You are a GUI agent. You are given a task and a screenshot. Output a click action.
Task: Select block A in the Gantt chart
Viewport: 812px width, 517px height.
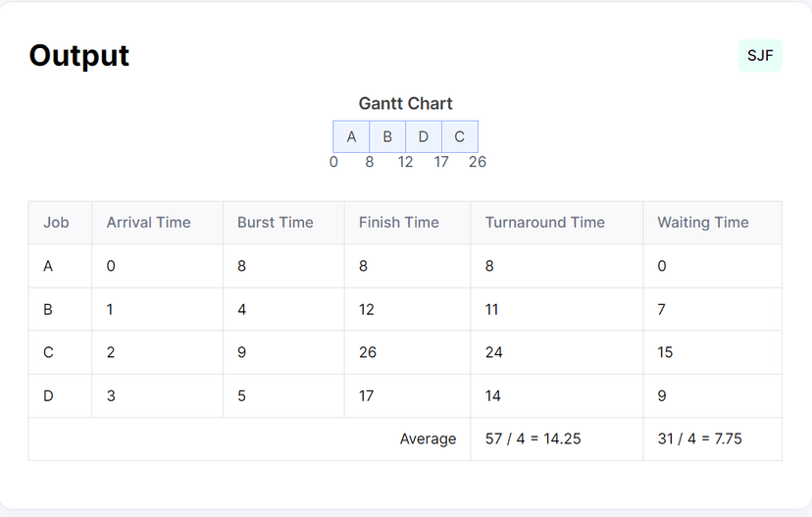point(351,136)
